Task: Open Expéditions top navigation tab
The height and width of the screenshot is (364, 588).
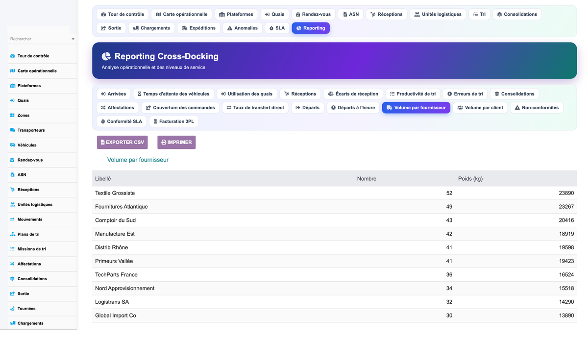Action: coord(199,28)
